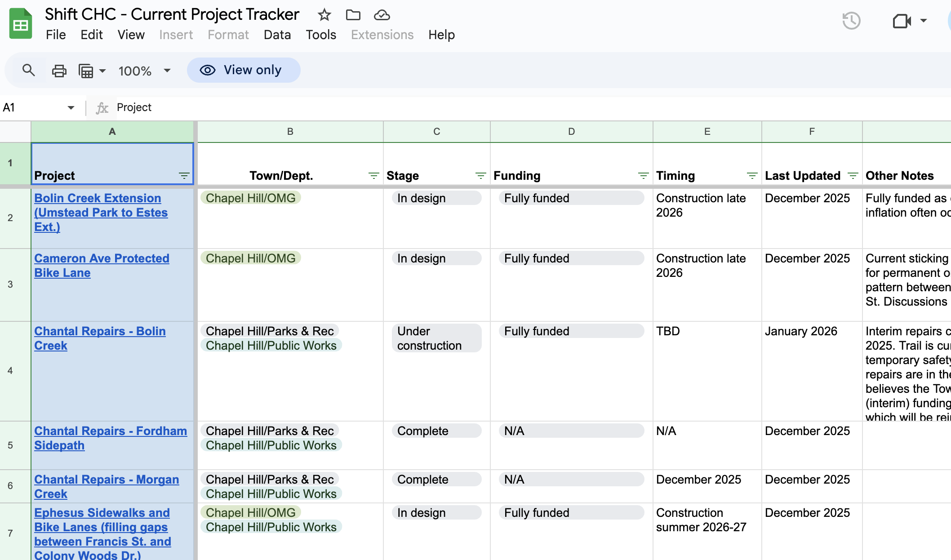Select column B header
This screenshot has height=560, width=951.
click(290, 131)
